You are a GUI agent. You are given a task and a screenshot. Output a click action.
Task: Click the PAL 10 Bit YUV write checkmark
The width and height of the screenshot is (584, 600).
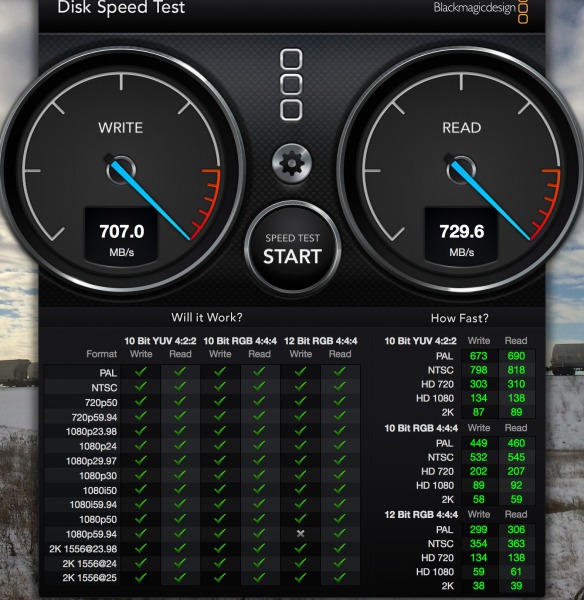click(141, 371)
